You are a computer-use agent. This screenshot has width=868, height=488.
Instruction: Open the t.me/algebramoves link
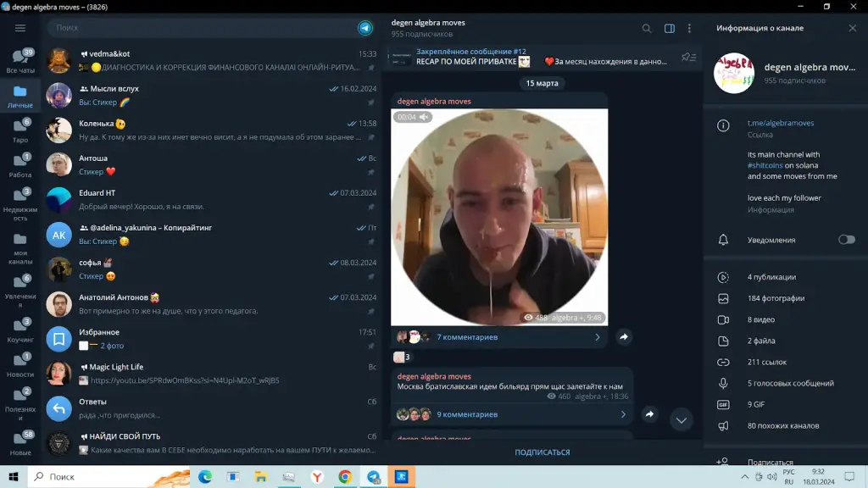point(781,123)
